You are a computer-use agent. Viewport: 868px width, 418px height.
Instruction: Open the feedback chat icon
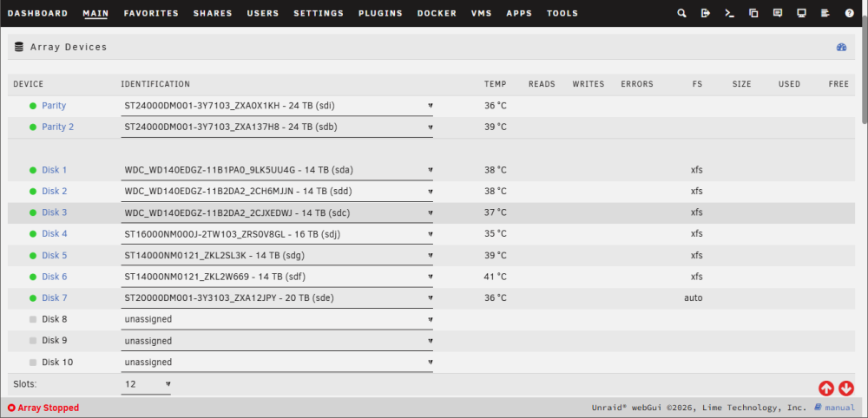[x=777, y=13]
